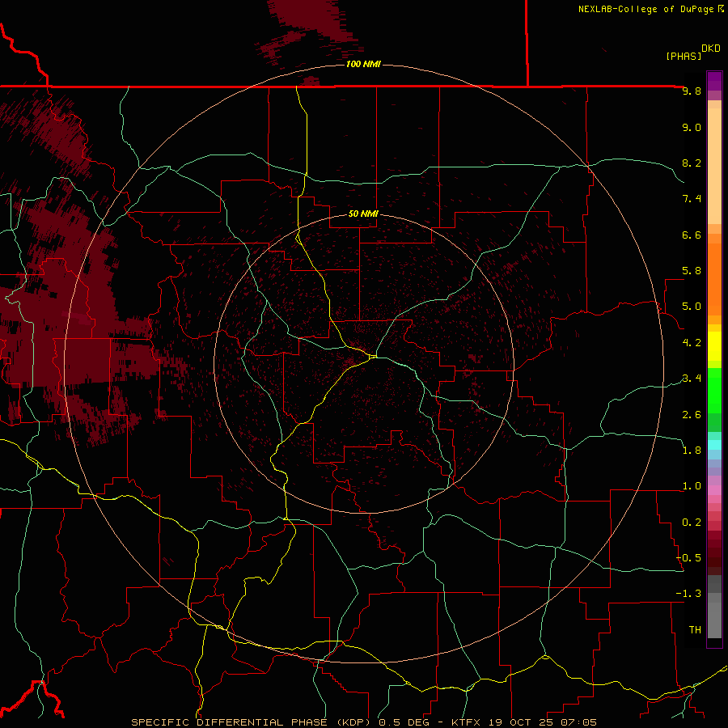
Task: Click the 1.8 value on color scale
Action: tap(692, 451)
